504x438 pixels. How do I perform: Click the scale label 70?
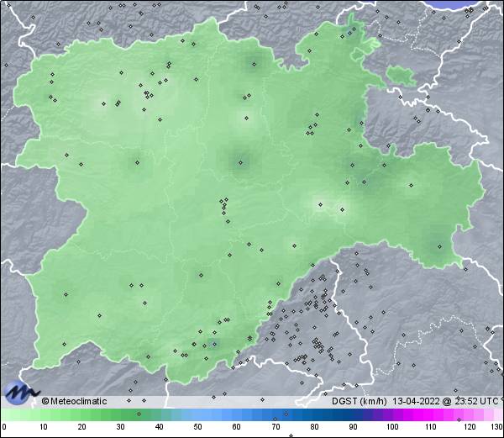click(276, 427)
